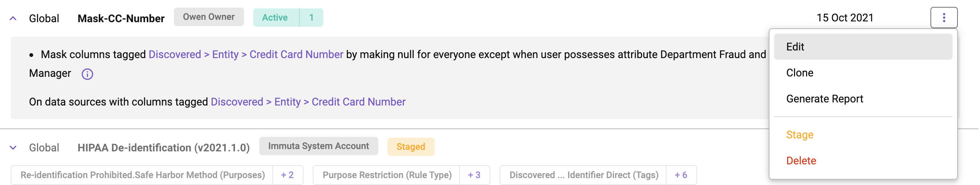Click the Active status badge
Image resolution: width=980 pixels, height=185 pixels.
tap(275, 18)
